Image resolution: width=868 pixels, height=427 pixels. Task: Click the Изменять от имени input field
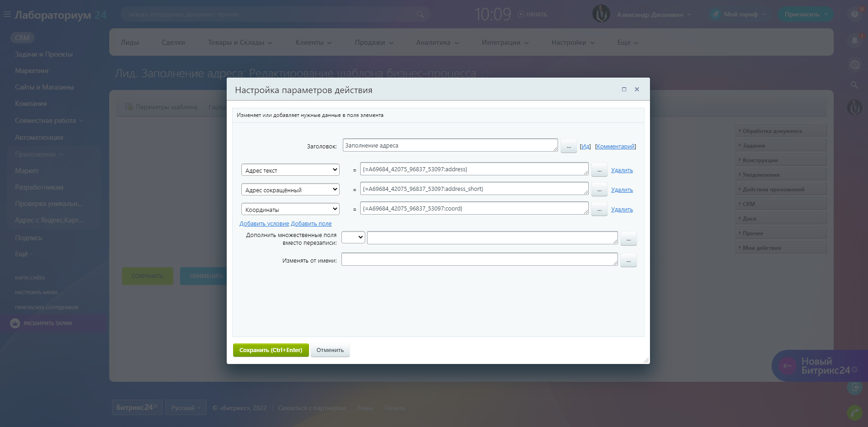479,259
